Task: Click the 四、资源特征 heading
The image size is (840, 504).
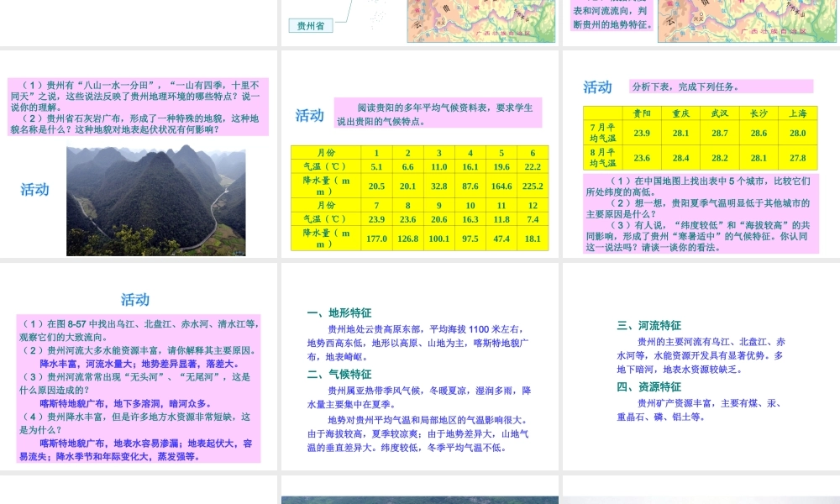Action: point(648,386)
